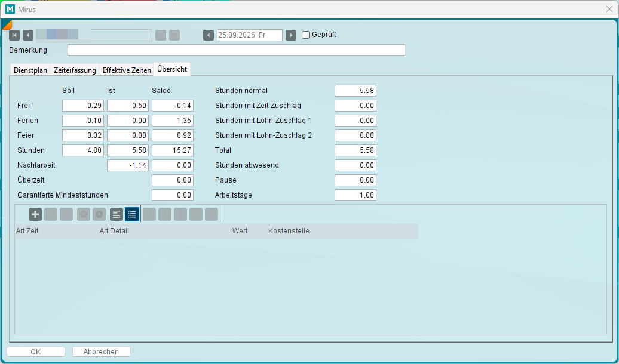Viewport: 619px width, 364px height.
Task: Click into the Bemerkung text field
Action: [x=236, y=50]
